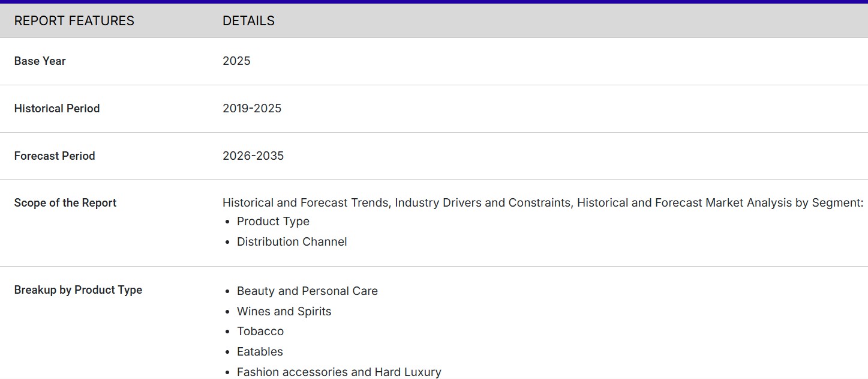Select the Base Year row label
868x379 pixels.
[40, 61]
